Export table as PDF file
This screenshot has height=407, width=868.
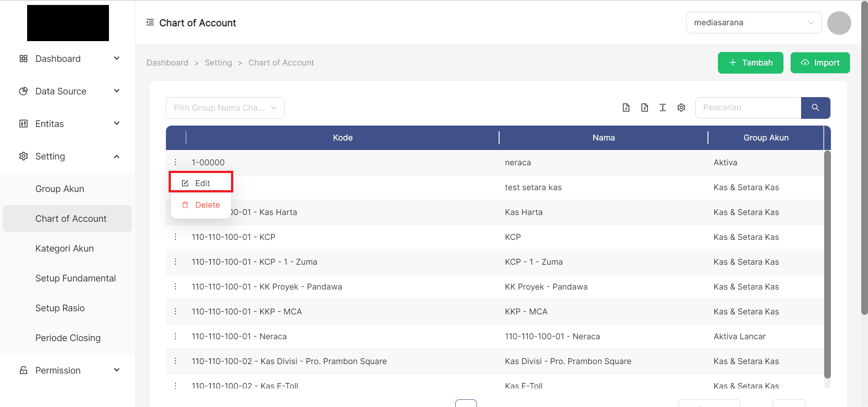626,108
